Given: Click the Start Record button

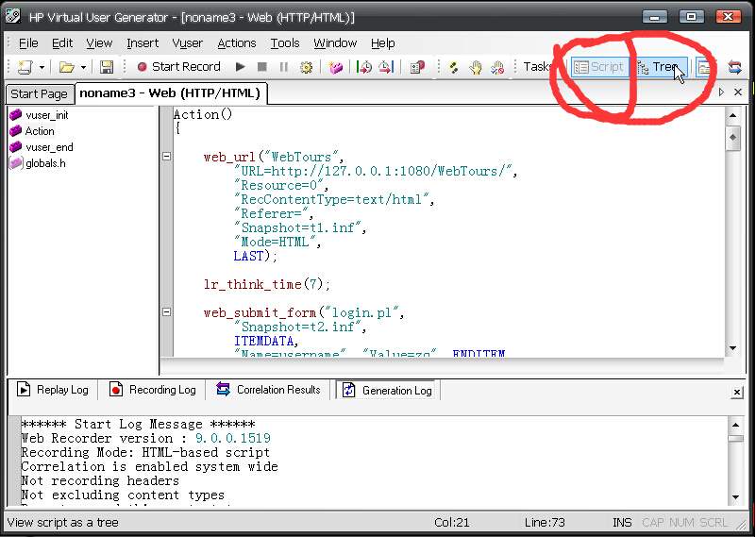Looking at the screenshot, I should coord(179,66).
